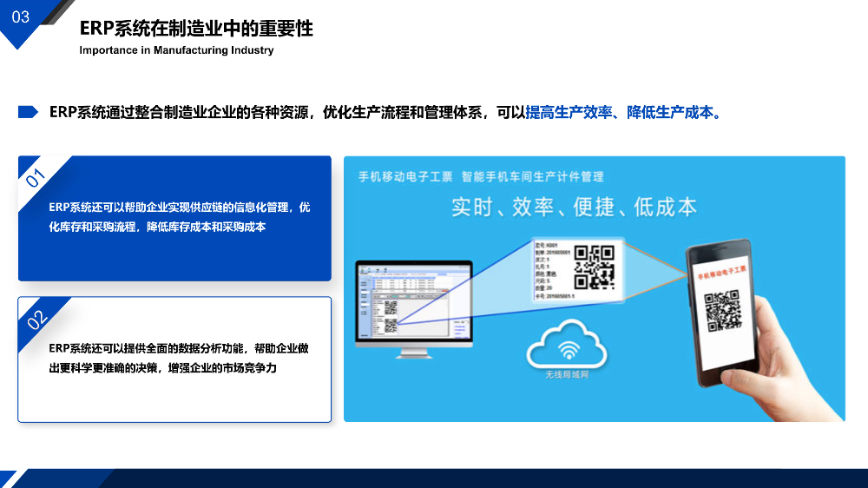Screen dimensions: 868x488
Task: Click the heading 手机移动电子工票
Action: point(405,176)
